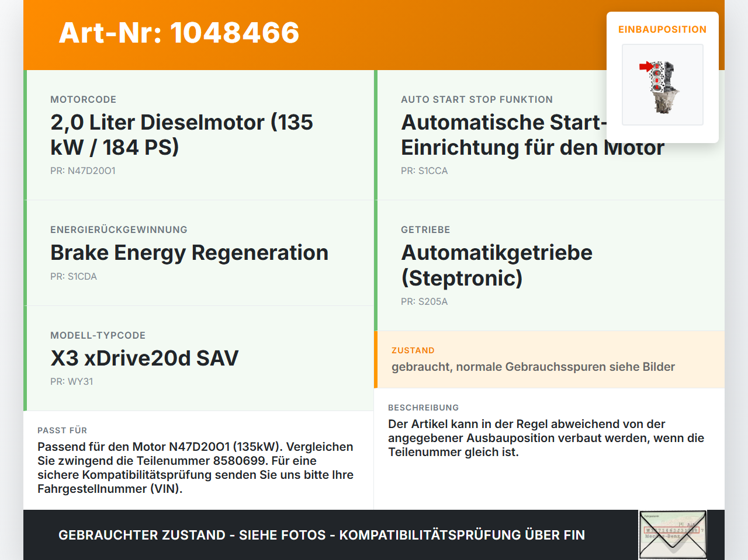Screen dimensions: 748x560
Task: Click 'Brake Energy Regeneration' value
Action: (189, 252)
